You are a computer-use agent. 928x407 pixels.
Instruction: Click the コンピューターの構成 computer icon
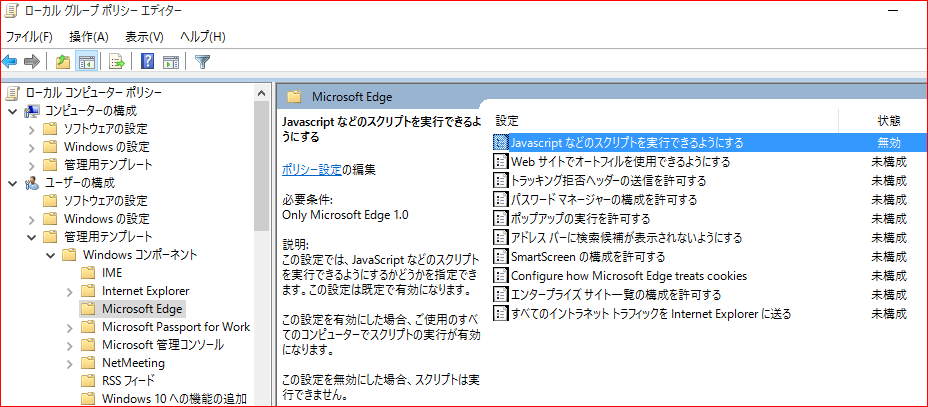coord(32,111)
